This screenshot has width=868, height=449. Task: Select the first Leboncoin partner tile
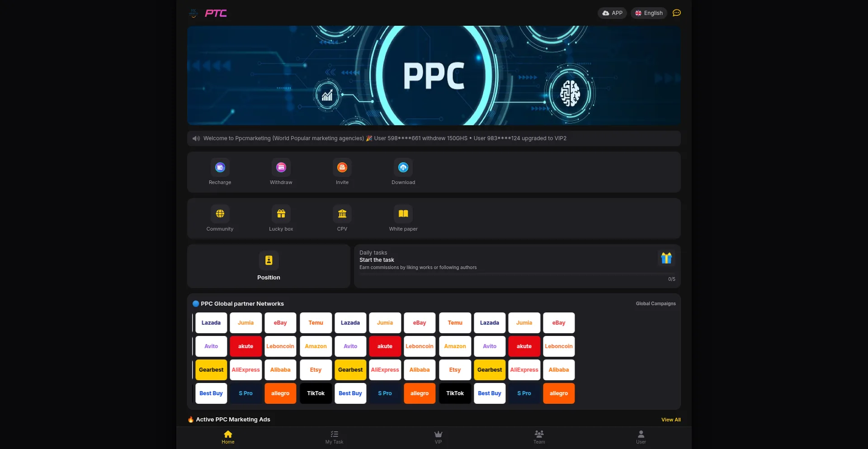[280, 346]
